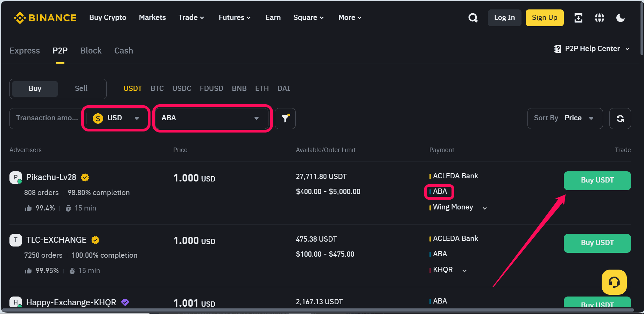The image size is (644, 314).
Task: Open Pikachu-Lv28 advertiser profile
Action: pyautogui.click(x=51, y=177)
